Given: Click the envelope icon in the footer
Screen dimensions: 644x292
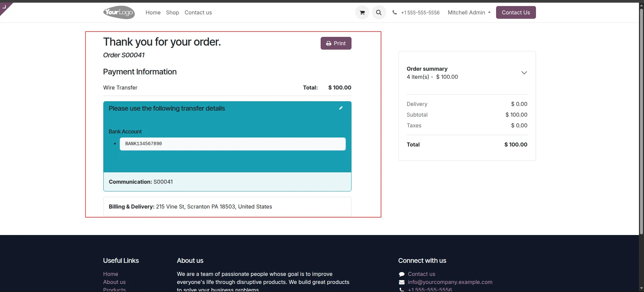Looking at the screenshot, I should pos(401,282).
